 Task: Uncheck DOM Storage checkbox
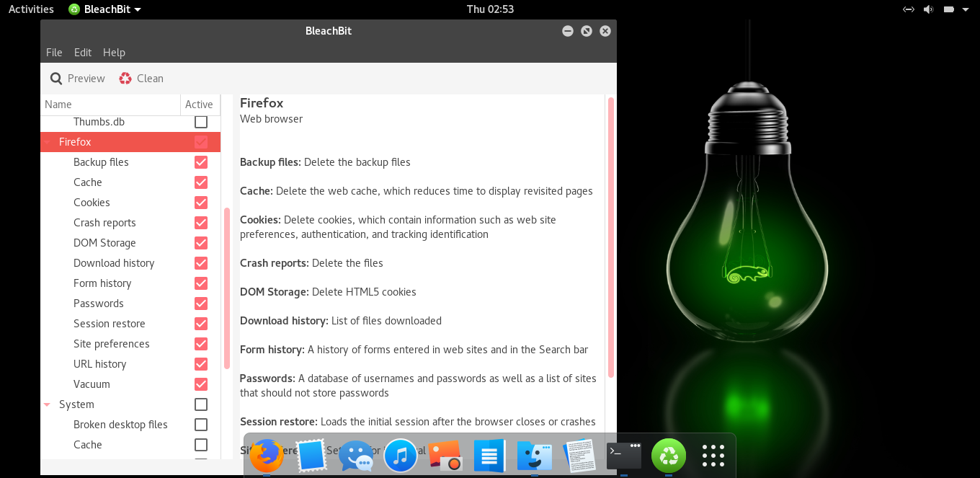pos(201,243)
